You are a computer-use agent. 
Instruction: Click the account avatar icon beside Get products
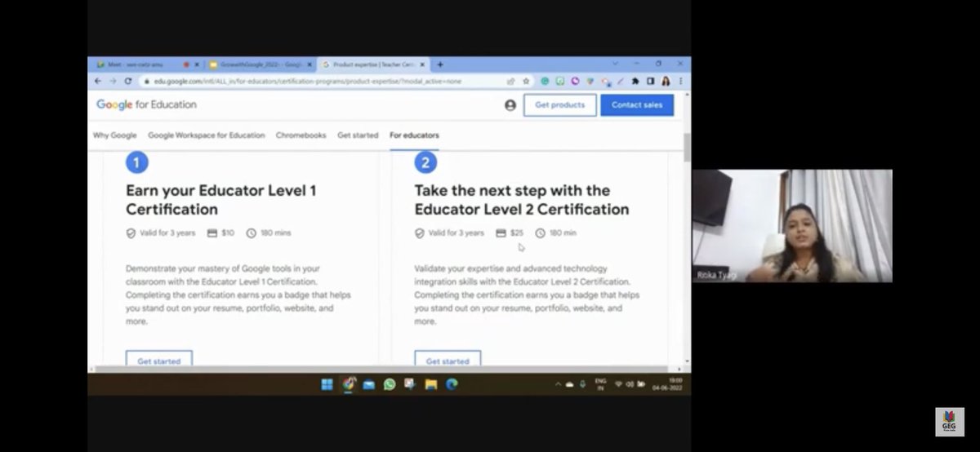510,105
